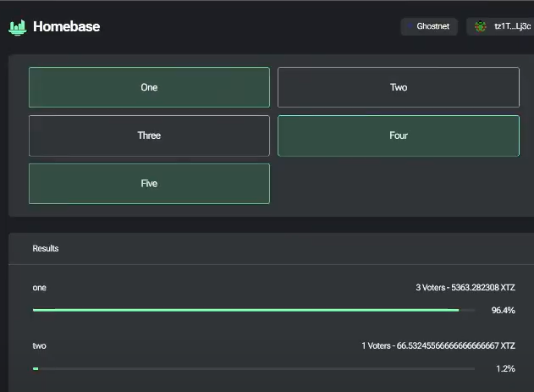Click the 96.4% result percentage
The width and height of the screenshot is (534, 392).
coord(503,311)
